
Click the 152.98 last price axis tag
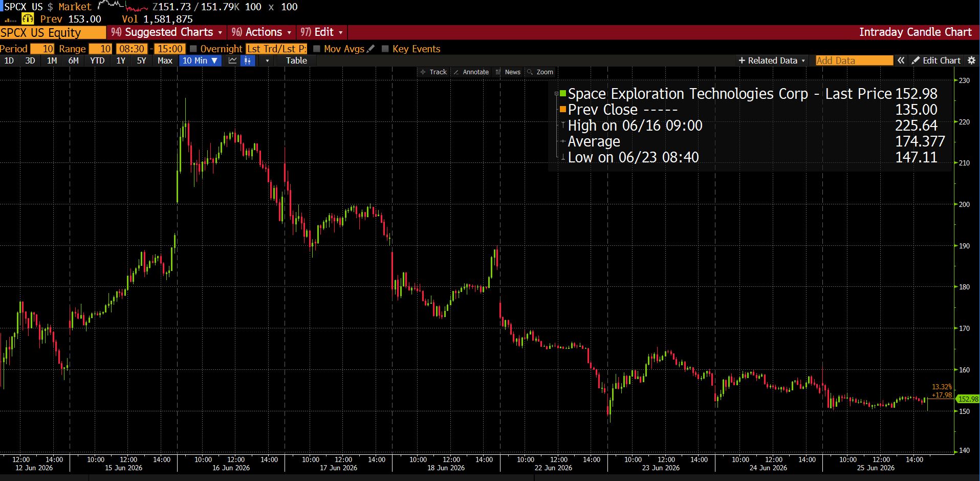968,399
